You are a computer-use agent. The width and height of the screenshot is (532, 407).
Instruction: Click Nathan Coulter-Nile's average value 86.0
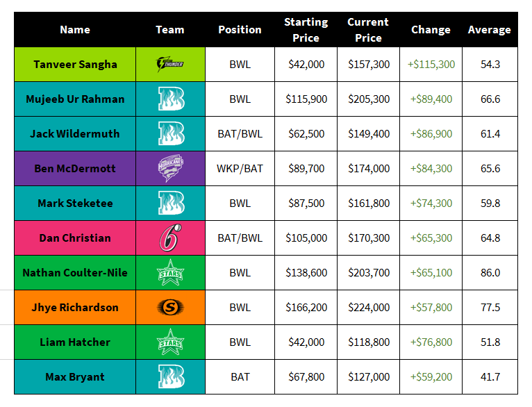490,273
